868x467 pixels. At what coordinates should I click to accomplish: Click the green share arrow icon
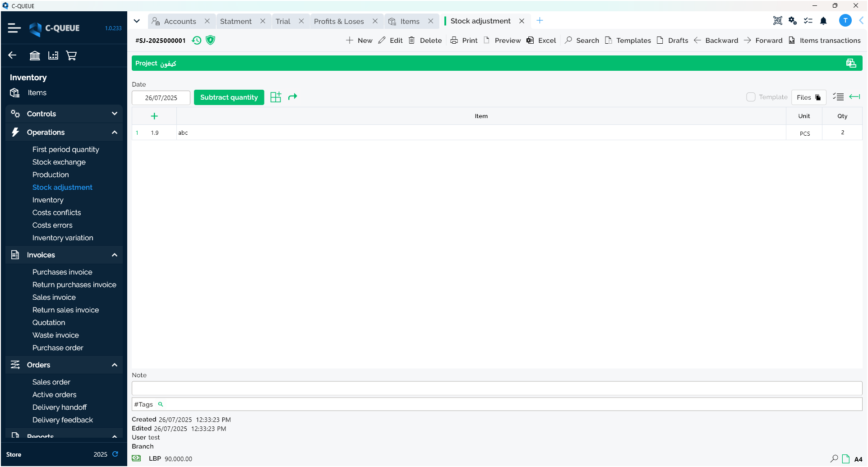tap(293, 97)
